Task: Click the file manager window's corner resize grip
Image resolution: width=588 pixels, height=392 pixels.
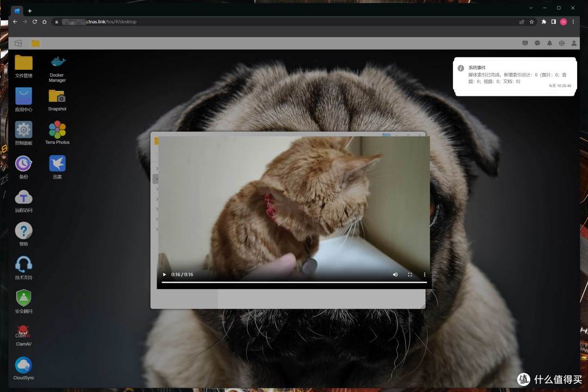Action: pyautogui.click(x=424, y=307)
